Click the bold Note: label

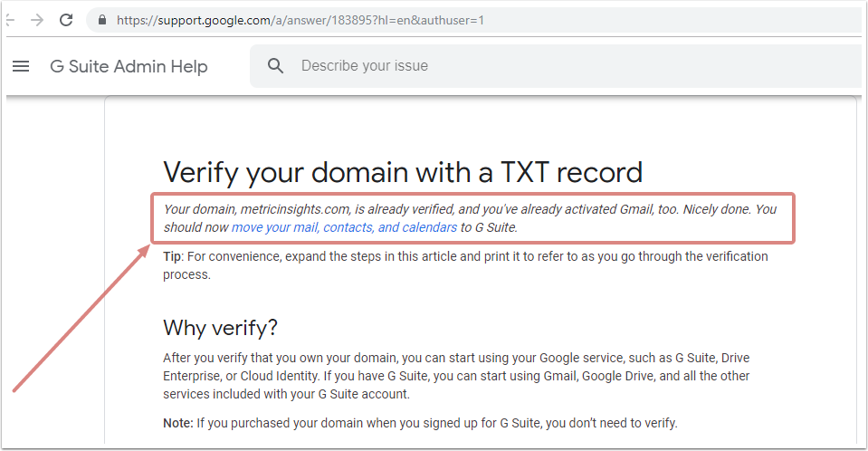coord(177,423)
